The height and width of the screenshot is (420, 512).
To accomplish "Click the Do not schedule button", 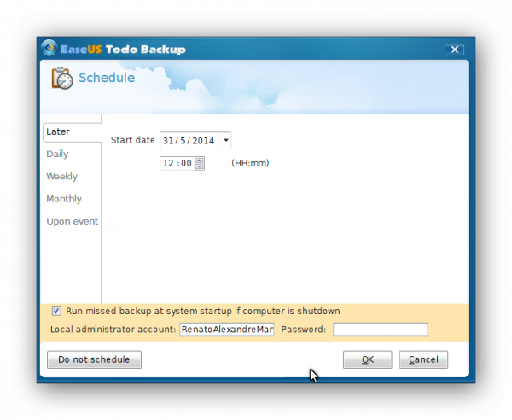I will point(94,359).
